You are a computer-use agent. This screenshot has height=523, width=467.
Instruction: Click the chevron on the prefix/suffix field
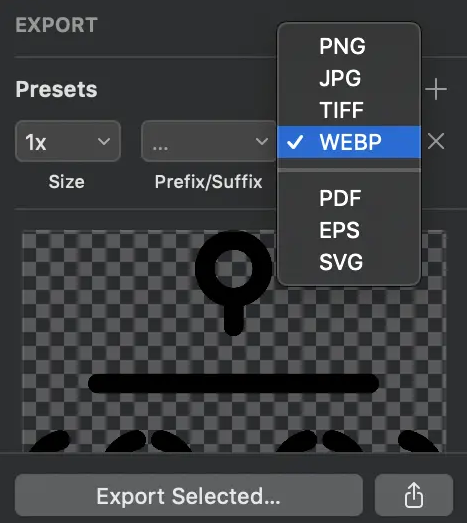click(262, 141)
